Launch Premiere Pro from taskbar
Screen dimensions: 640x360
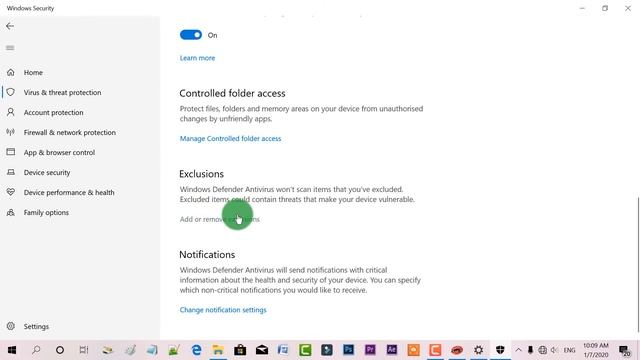[x=370, y=350]
